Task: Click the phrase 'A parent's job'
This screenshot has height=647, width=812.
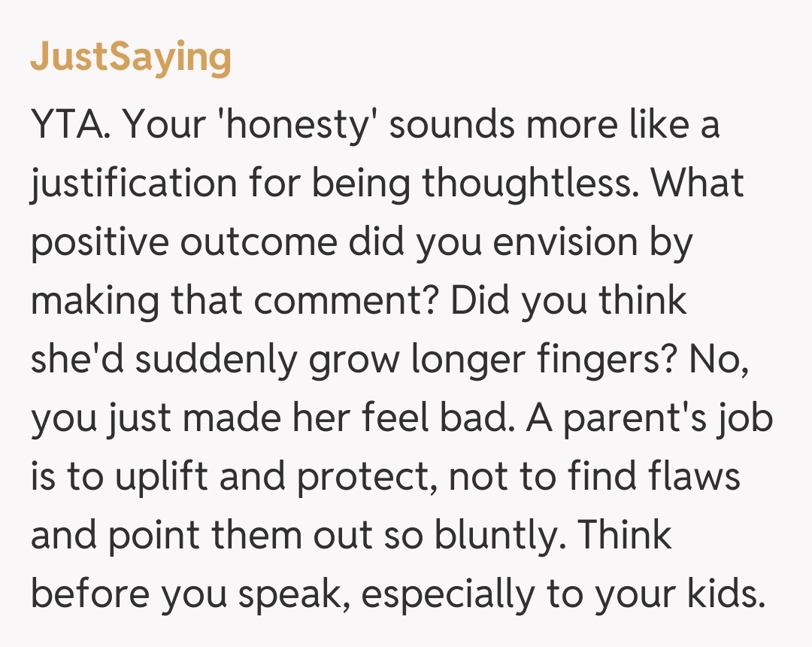Action: click(x=649, y=418)
